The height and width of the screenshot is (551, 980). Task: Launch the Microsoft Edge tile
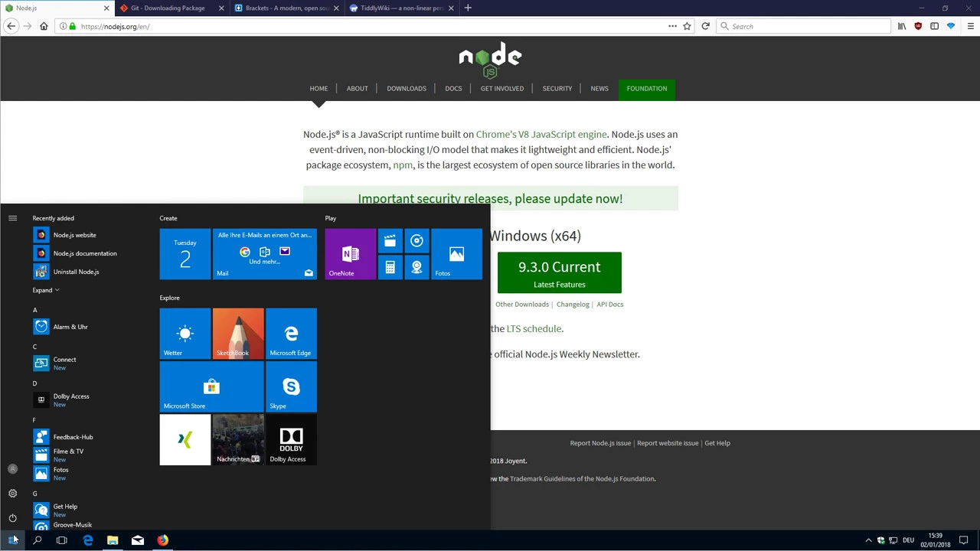(x=291, y=334)
